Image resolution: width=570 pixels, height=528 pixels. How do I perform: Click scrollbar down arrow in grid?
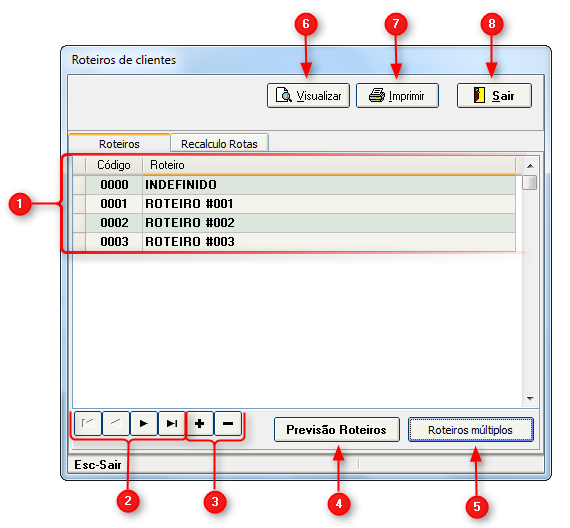tap(530, 399)
